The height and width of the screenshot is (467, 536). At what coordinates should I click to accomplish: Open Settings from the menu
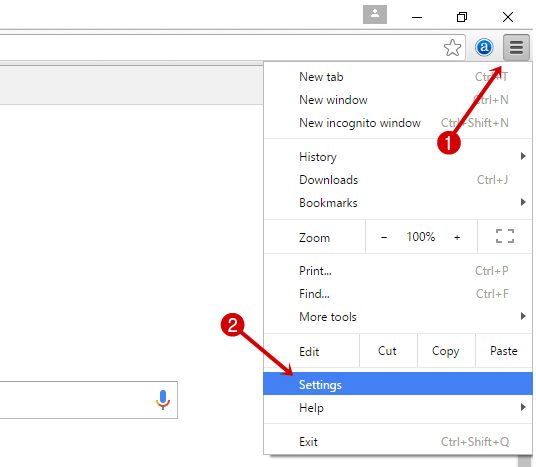[398, 384]
